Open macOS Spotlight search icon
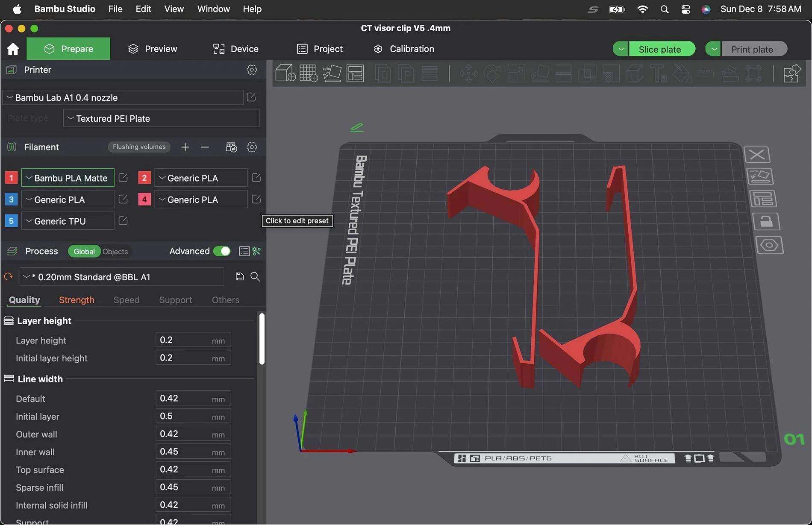The width and height of the screenshot is (812, 525). point(664,9)
